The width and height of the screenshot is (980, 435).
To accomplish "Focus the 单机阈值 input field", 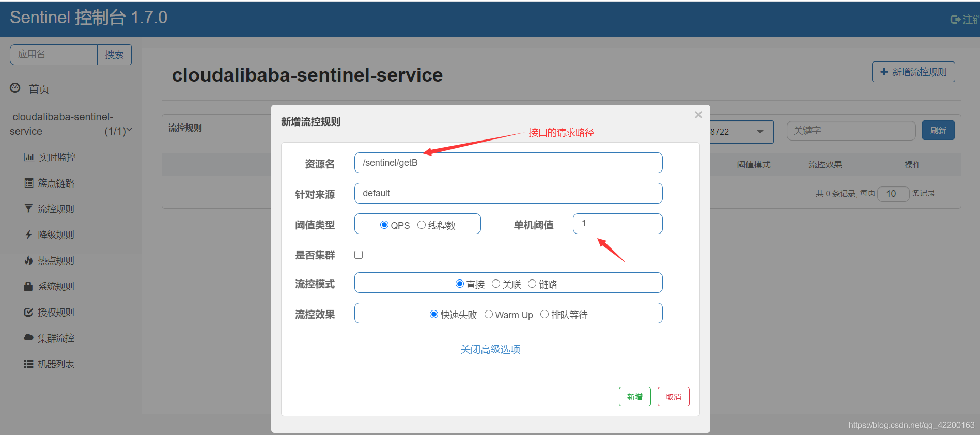I will click(617, 224).
